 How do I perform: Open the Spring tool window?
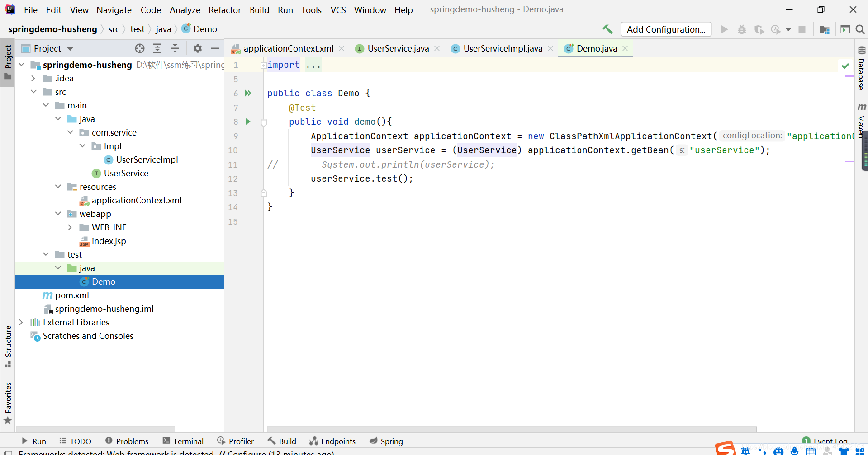[386, 441]
